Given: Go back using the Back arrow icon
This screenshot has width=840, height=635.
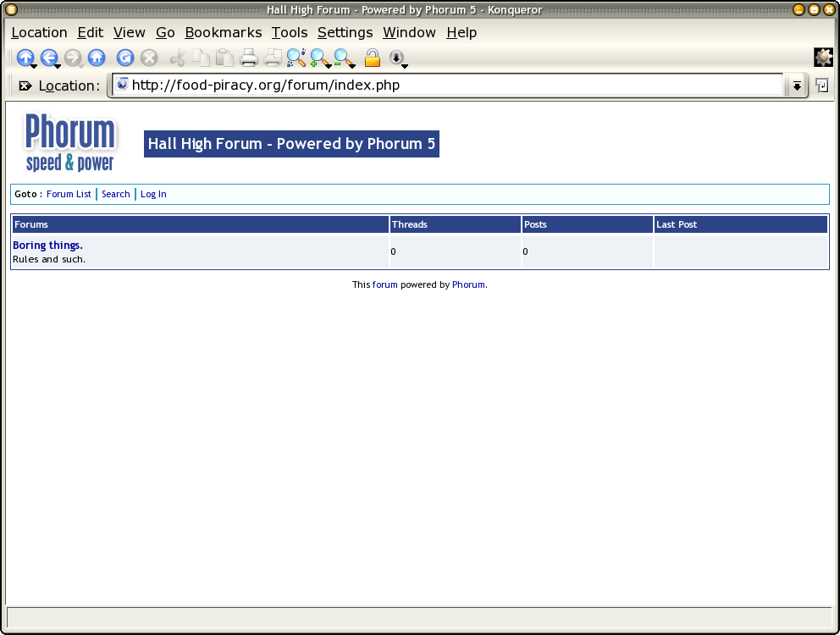Looking at the screenshot, I should pyautogui.click(x=49, y=58).
